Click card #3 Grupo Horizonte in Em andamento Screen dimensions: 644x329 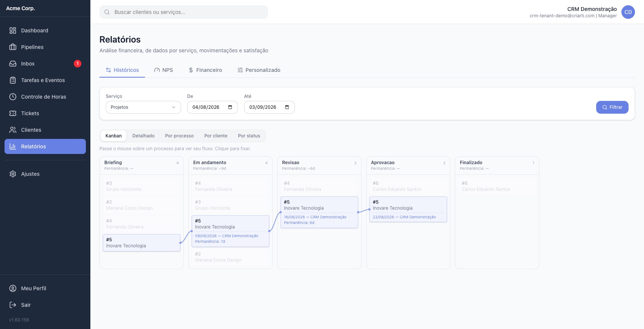point(230,205)
